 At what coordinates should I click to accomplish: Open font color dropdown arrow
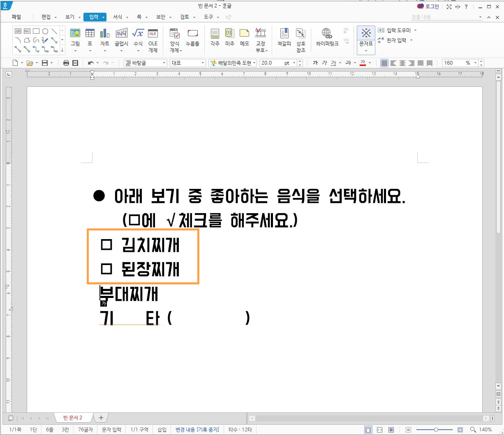[370, 63]
